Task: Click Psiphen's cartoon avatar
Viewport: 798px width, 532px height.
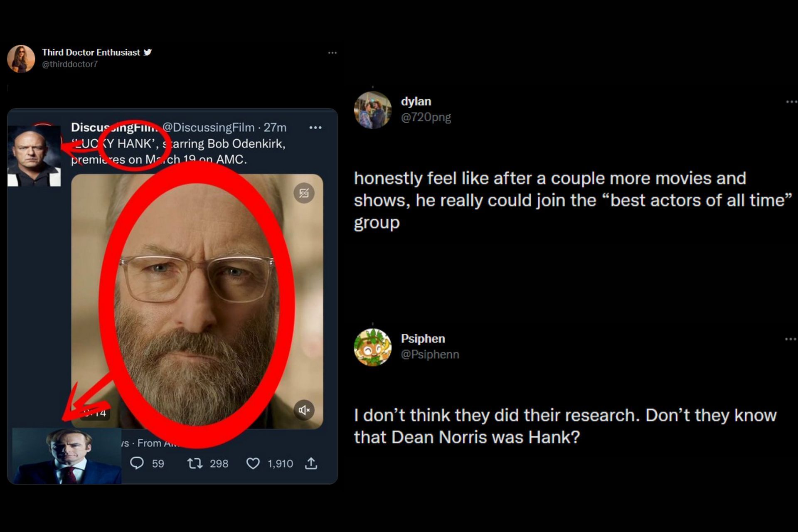Action: click(372, 347)
